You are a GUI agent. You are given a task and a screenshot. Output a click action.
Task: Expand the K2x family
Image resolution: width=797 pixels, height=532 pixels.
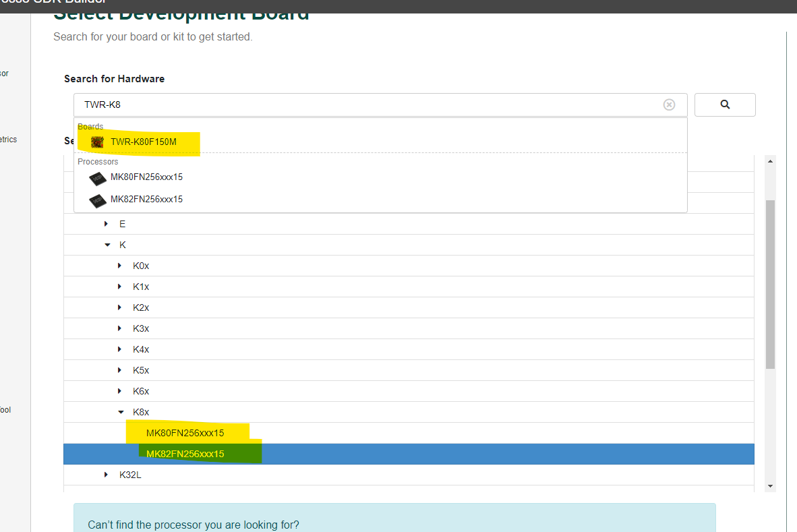119,307
